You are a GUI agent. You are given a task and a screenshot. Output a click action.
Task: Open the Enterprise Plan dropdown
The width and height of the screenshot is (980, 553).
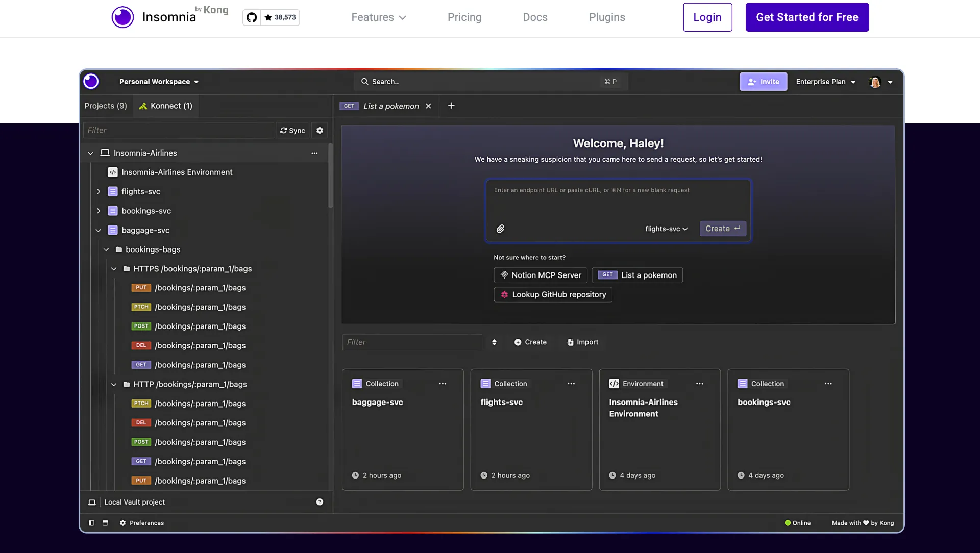[x=826, y=82]
